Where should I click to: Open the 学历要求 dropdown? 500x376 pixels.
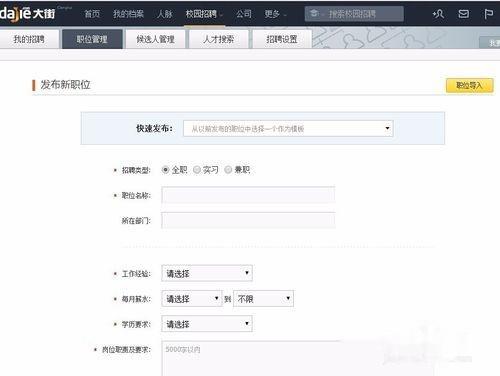[207, 324]
